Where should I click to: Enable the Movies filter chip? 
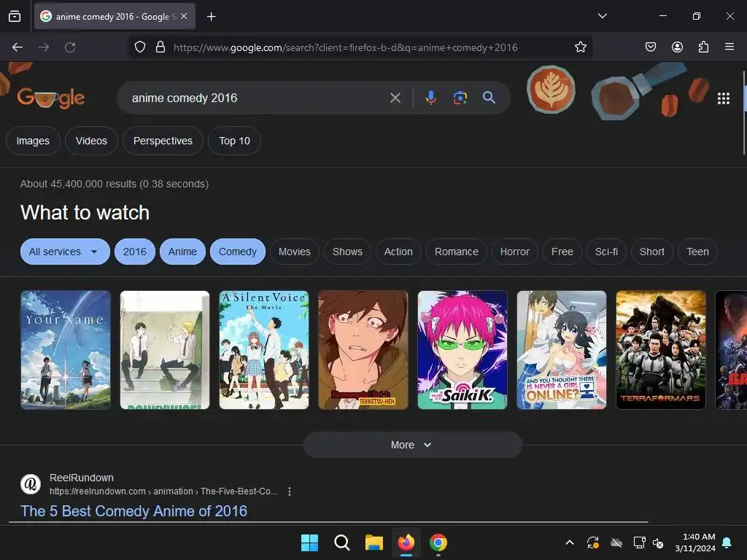[x=295, y=252]
